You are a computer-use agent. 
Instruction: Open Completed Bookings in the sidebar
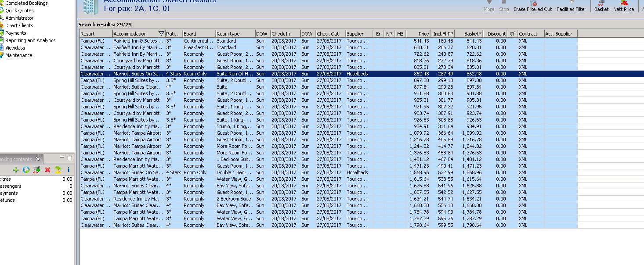(26, 3)
